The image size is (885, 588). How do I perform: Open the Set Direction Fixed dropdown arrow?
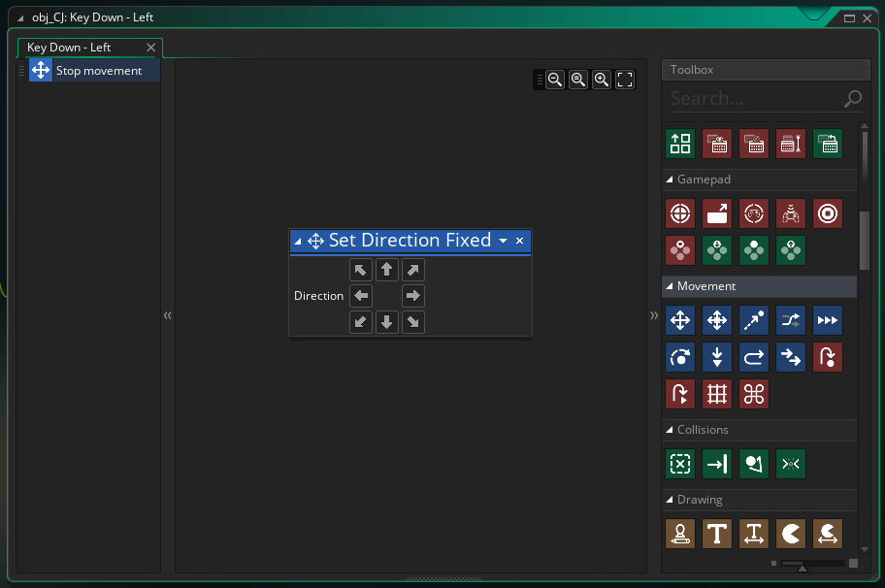503,241
